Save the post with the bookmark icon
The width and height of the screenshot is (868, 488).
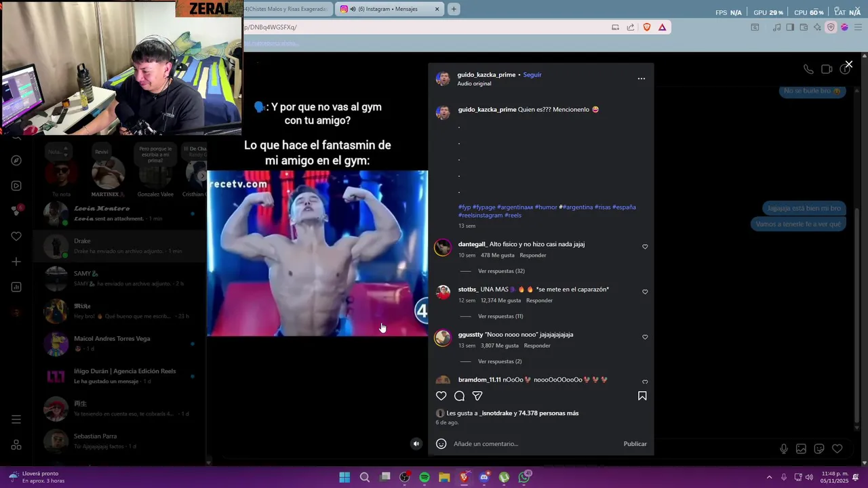click(x=642, y=396)
